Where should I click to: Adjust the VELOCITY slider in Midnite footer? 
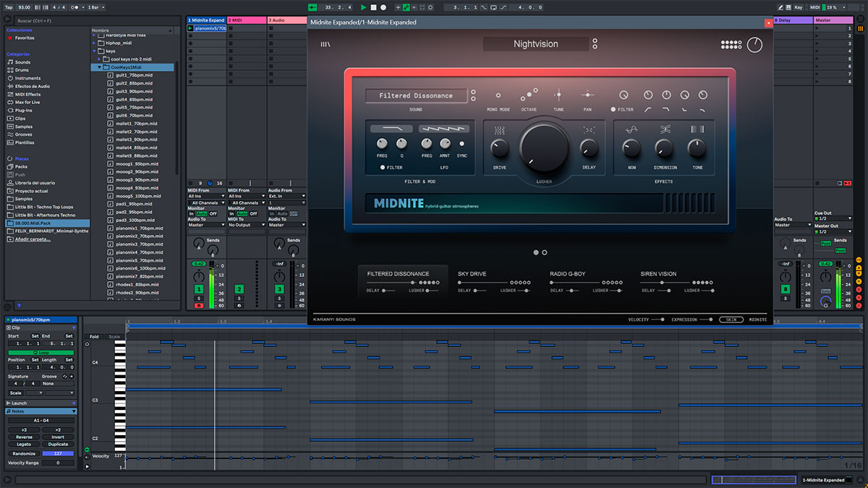(x=656, y=319)
